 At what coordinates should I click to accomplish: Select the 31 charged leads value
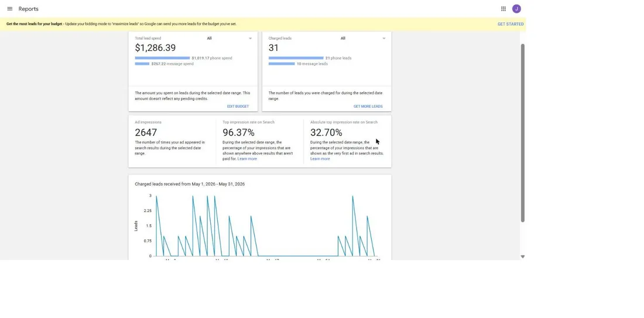[x=273, y=47]
